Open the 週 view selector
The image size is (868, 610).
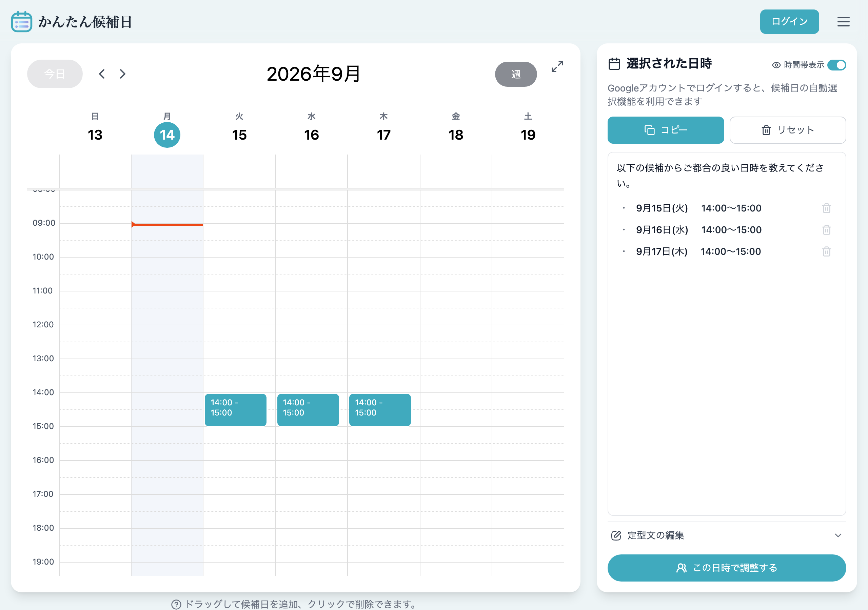click(x=516, y=74)
